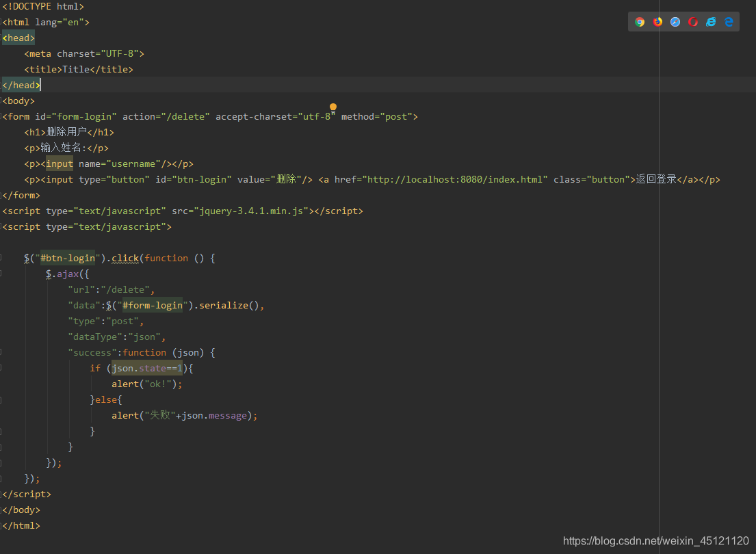Click serialize() method call
Image resolution: width=756 pixels, height=554 pixels.
pos(229,306)
